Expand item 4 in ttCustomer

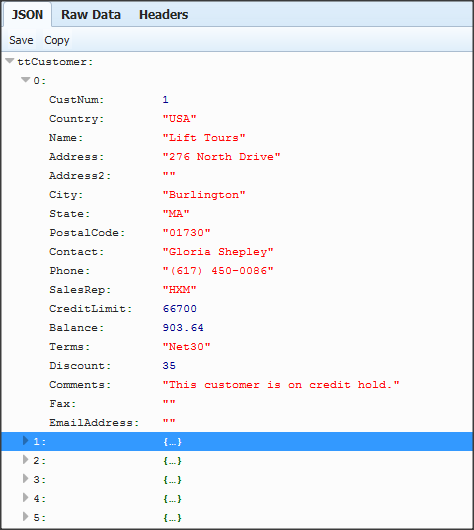coord(25,498)
